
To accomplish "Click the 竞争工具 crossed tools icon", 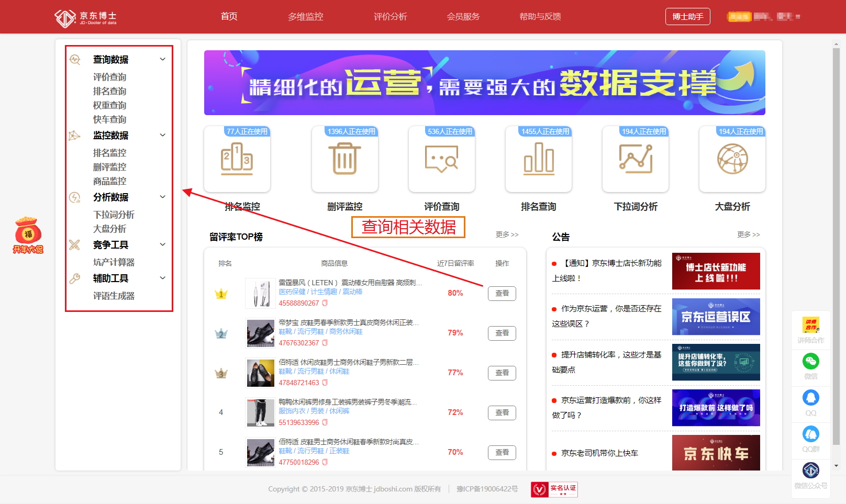I will click(x=75, y=245).
